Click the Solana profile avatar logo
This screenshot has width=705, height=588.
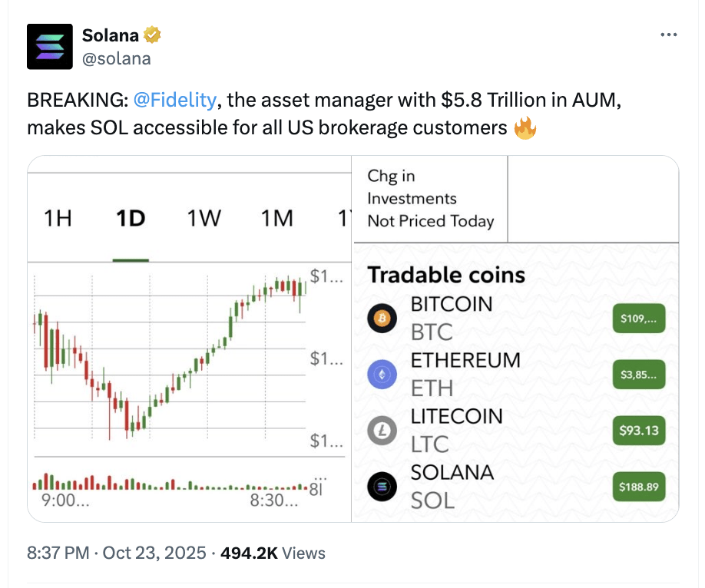click(50, 46)
